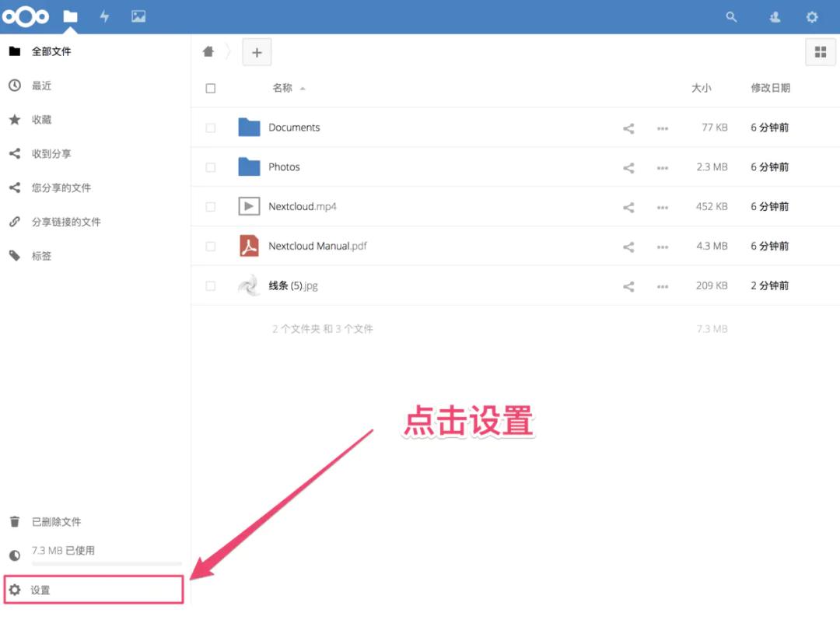Check the box for Nextcloud Manual.pdf
840x620 pixels.
tap(211, 247)
